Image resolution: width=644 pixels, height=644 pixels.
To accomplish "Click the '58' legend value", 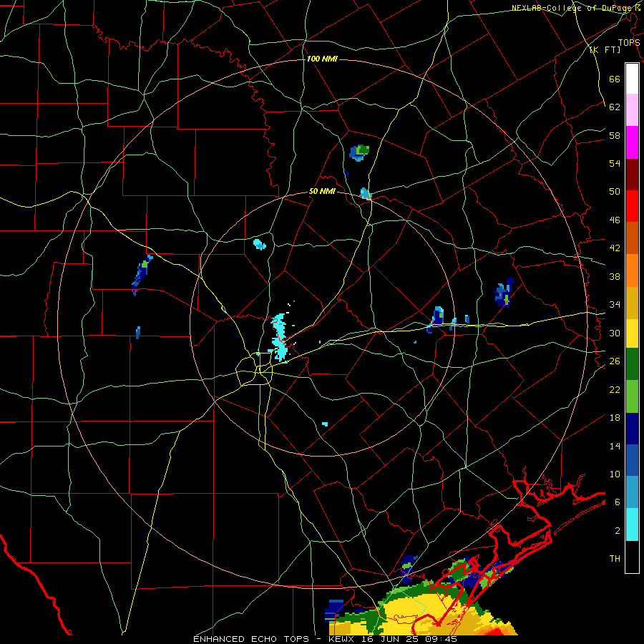I will tap(615, 135).
